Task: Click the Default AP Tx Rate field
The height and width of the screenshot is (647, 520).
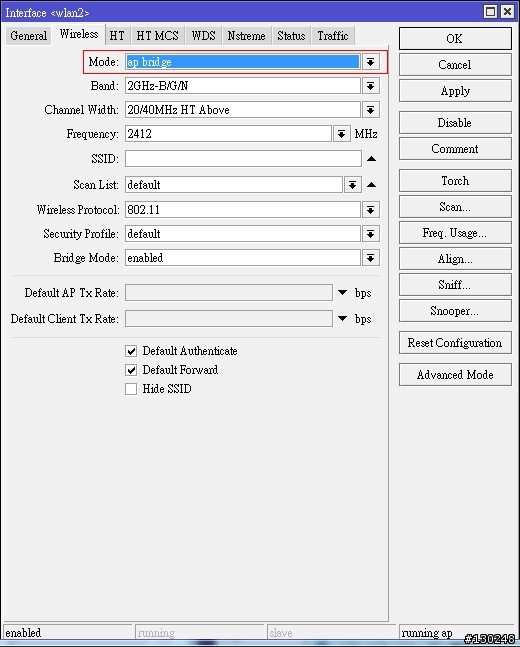Action: [229, 293]
